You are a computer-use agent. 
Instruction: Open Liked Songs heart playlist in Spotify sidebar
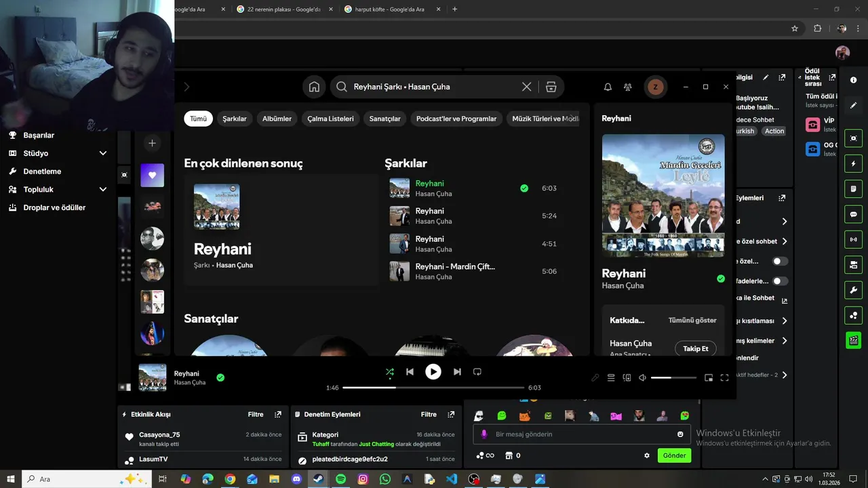pyautogui.click(x=152, y=175)
